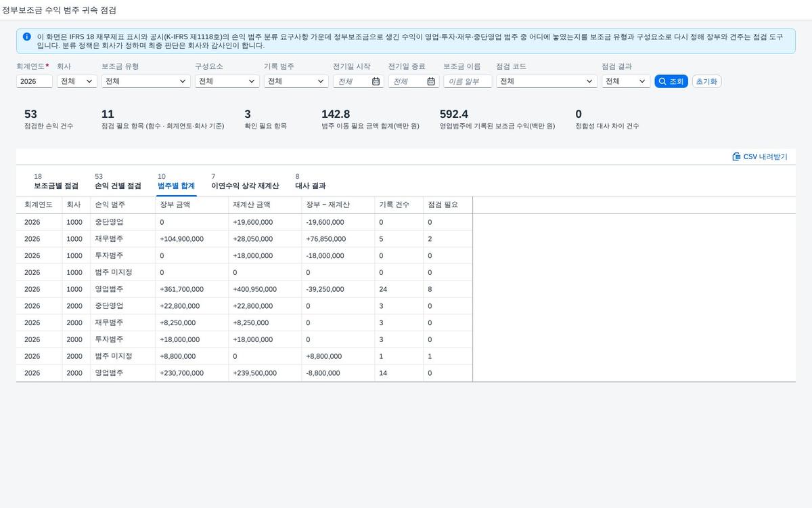
Task: Click the +230,700,000 ledger amount cell
Action: (x=192, y=373)
